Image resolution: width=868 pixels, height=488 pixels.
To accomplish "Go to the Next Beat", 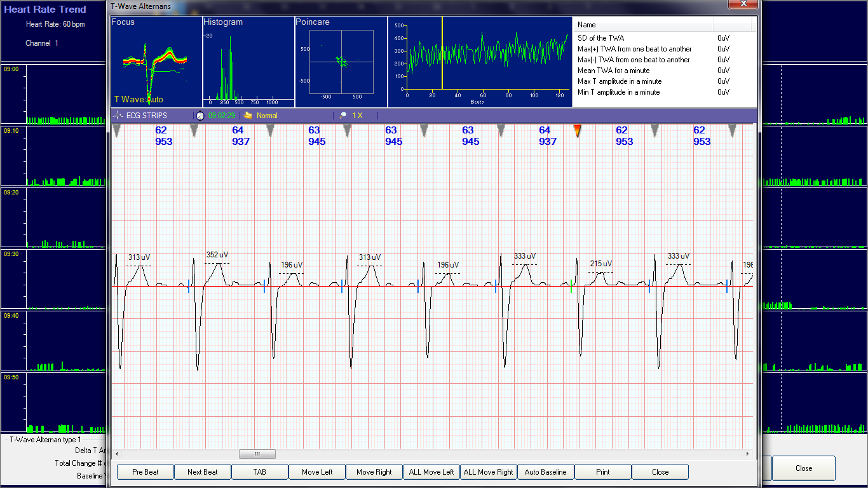I will [x=203, y=472].
